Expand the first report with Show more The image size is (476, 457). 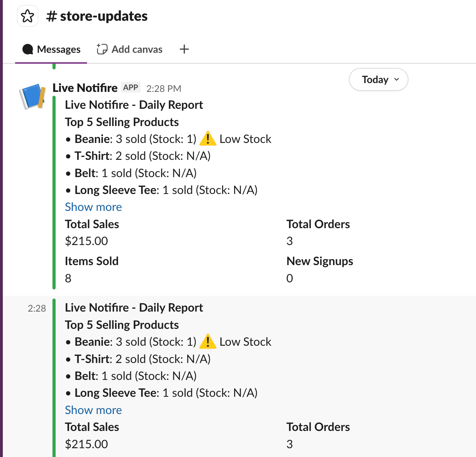pos(93,207)
